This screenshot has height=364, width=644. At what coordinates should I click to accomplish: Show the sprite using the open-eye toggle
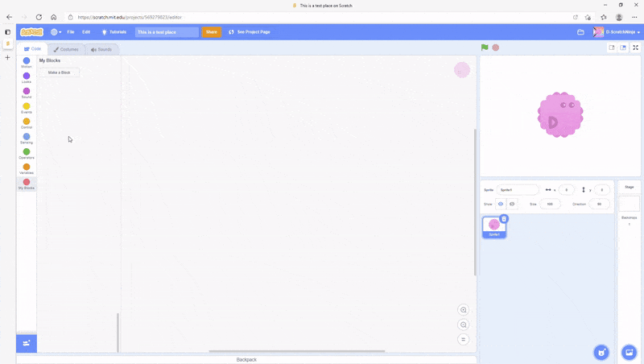tap(501, 204)
